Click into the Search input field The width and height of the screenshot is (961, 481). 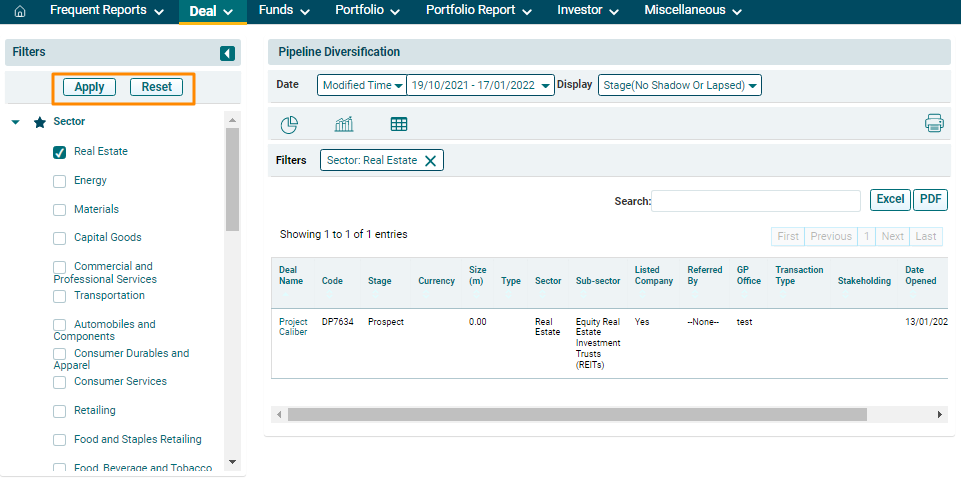pyautogui.click(x=755, y=201)
